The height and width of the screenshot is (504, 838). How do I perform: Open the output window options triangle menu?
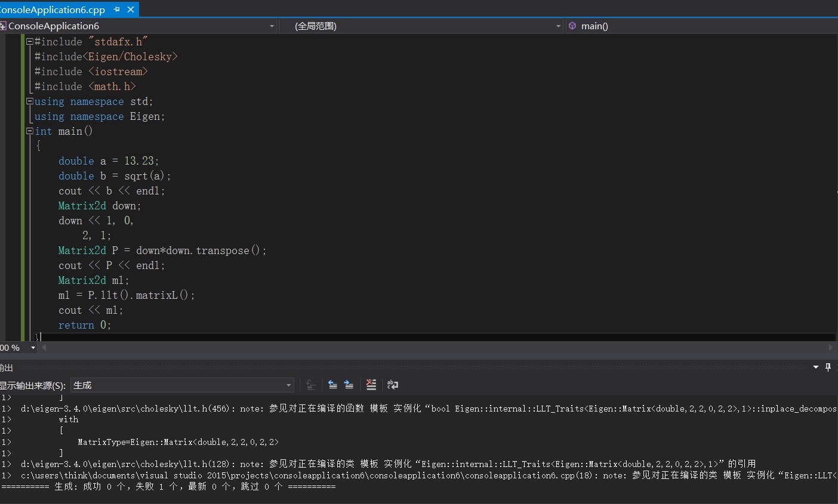click(815, 366)
